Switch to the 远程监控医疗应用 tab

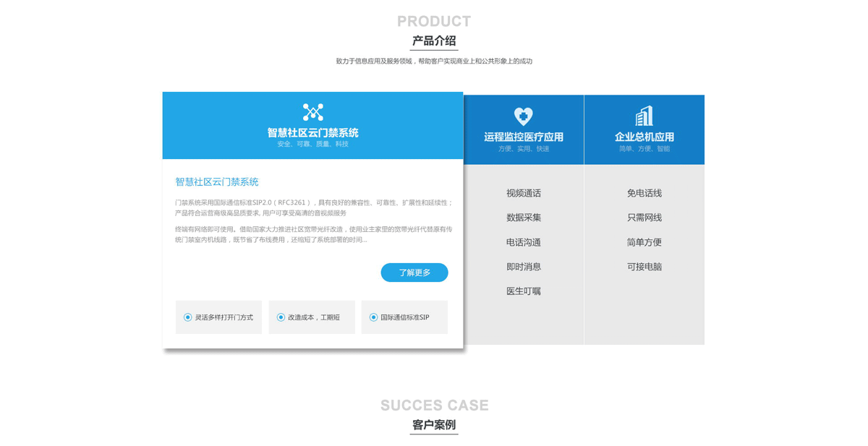tap(524, 130)
